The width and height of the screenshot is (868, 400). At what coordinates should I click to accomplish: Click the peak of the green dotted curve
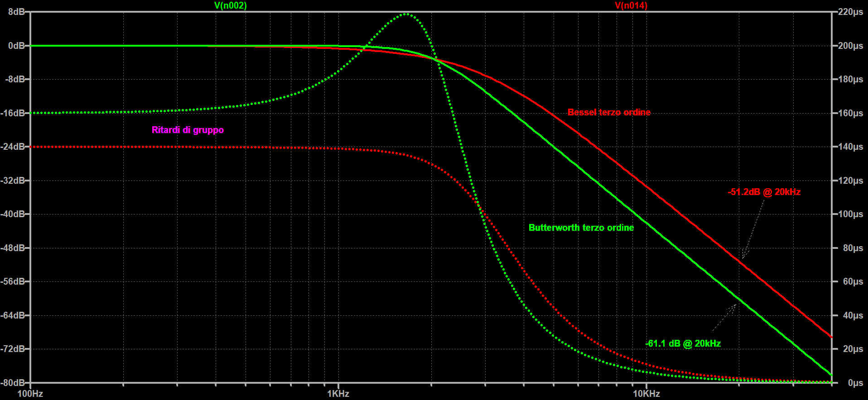point(406,14)
